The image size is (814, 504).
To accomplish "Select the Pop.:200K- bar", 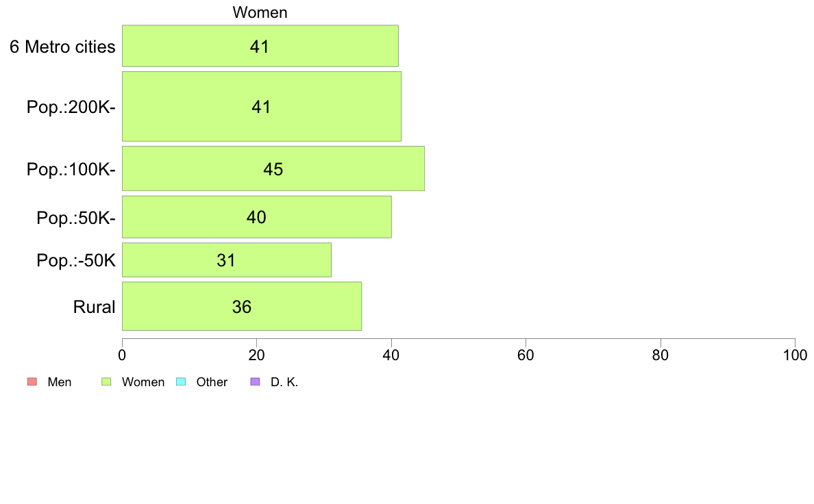I will [262, 106].
